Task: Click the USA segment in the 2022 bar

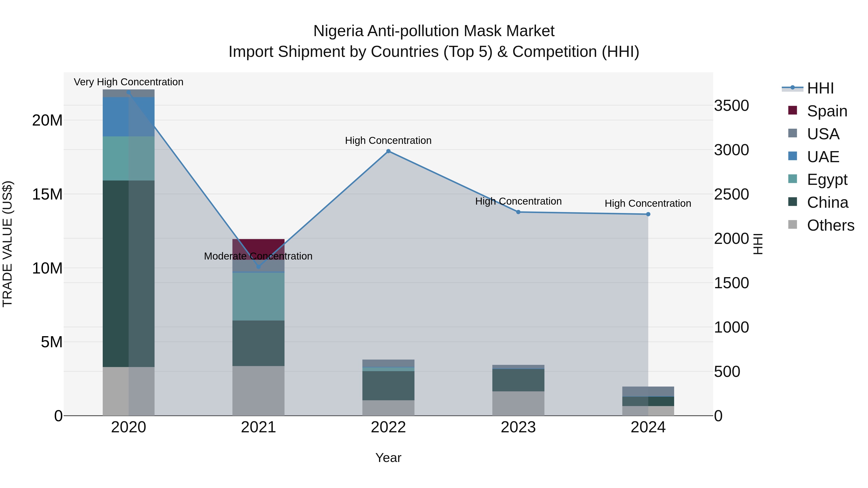Action: (388, 363)
